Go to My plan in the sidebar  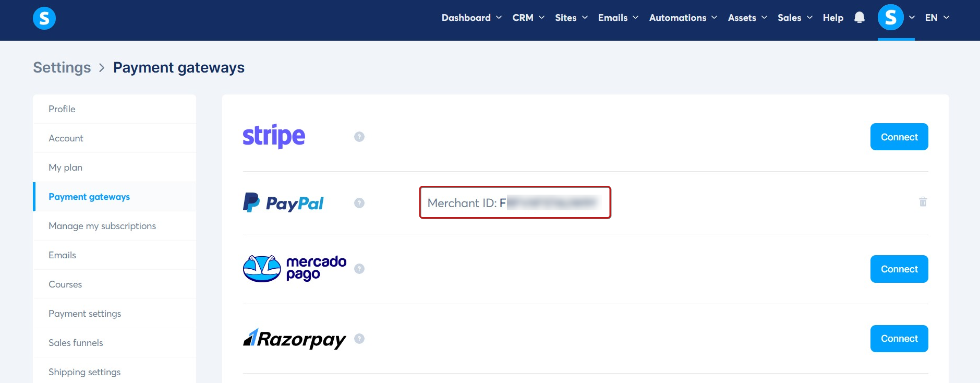tap(114, 167)
